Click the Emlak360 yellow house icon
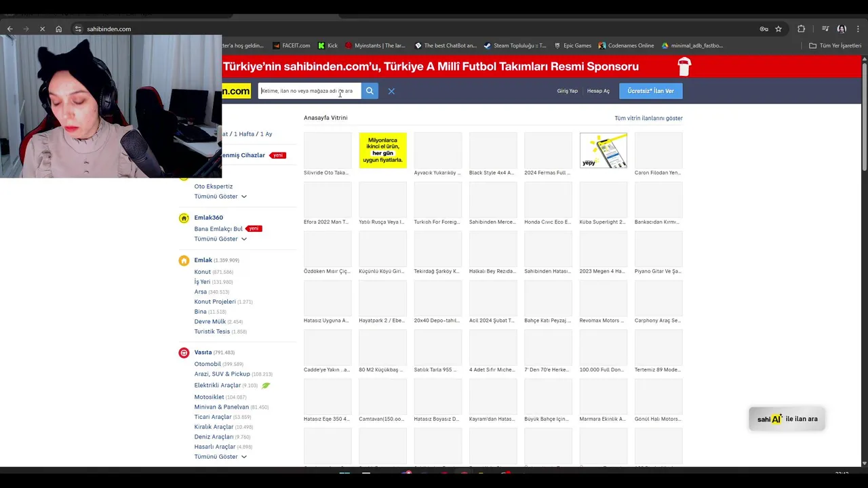Image resolution: width=868 pixels, height=488 pixels. (184, 218)
